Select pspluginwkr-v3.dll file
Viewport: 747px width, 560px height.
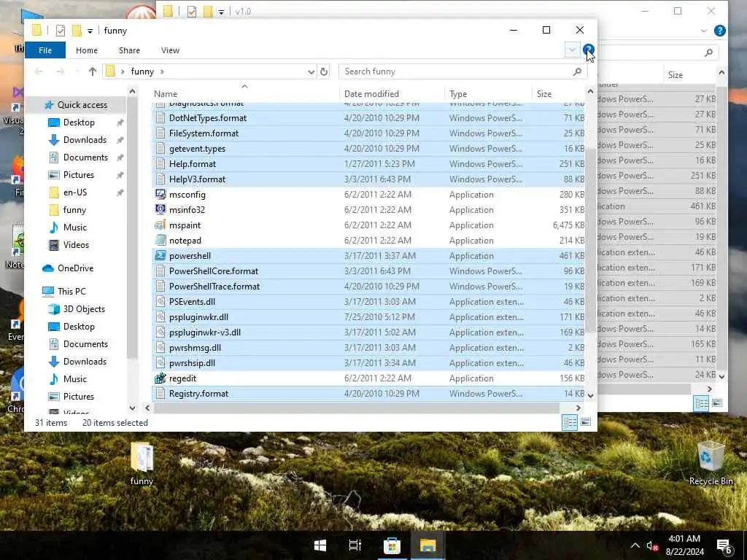point(368,332)
